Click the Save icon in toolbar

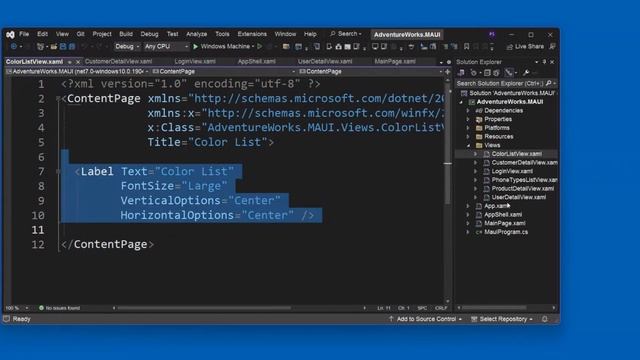(63, 47)
